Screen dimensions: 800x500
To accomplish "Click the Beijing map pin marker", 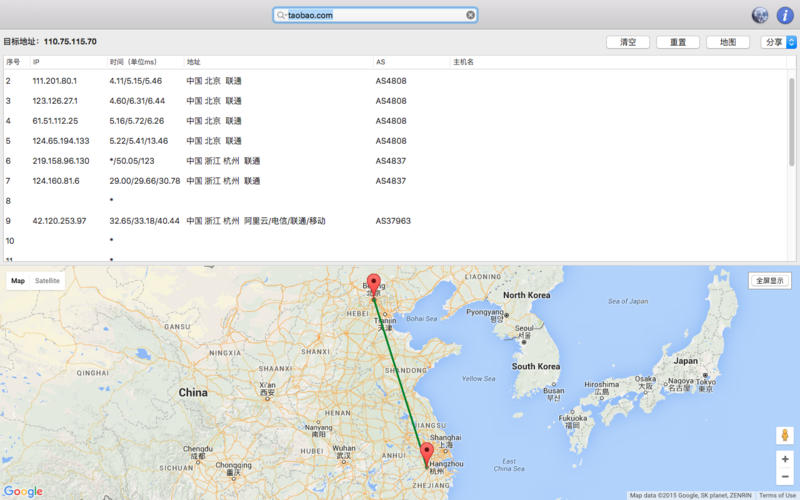I will point(374,283).
